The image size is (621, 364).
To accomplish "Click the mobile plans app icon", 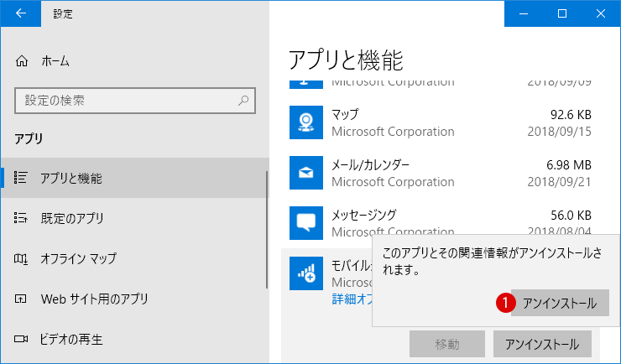I will click(305, 273).
